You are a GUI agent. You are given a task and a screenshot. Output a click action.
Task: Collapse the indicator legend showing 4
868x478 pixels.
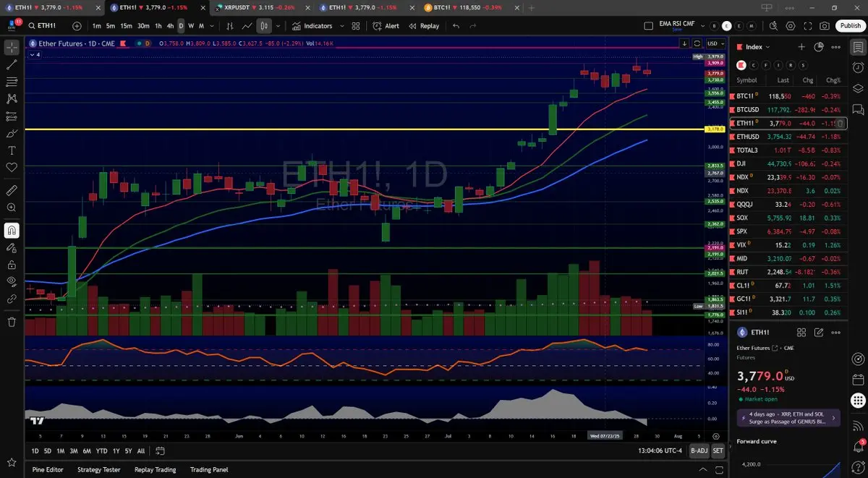(x=35, y=54)
